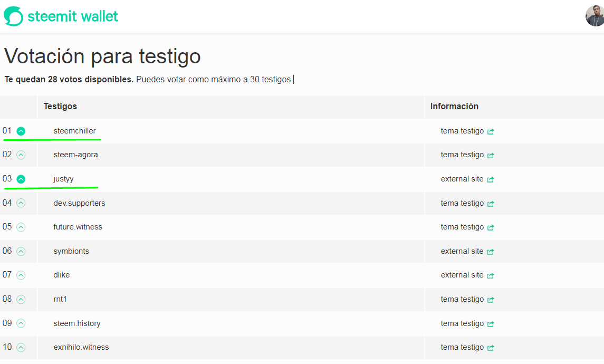Viewport: 604px width, 364px height.
Task: Remove the vote for steemchiller
Action: pos(21,131)
